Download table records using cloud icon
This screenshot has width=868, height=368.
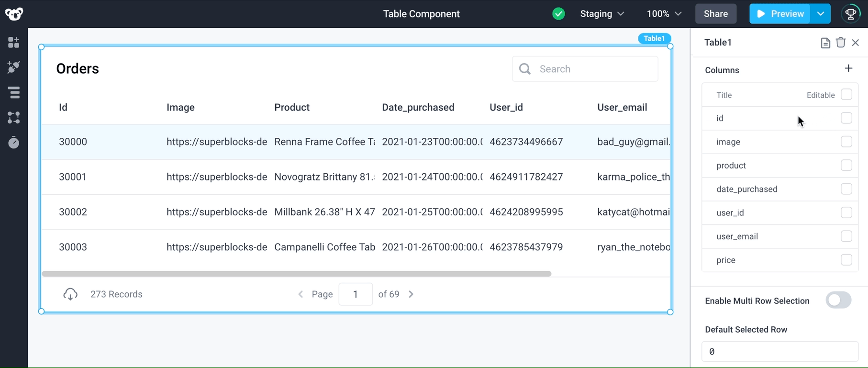(70, 294)
